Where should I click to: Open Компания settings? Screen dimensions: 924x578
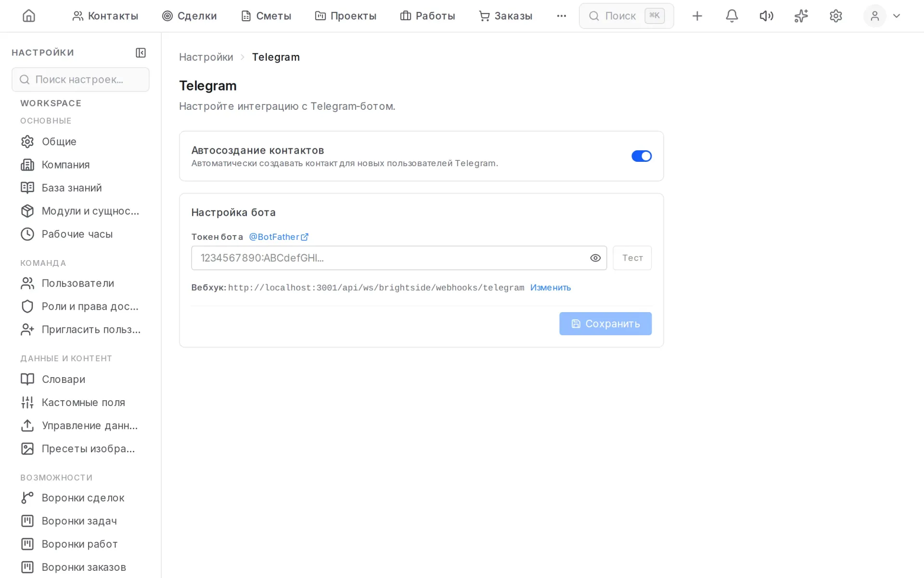point(80,165)
